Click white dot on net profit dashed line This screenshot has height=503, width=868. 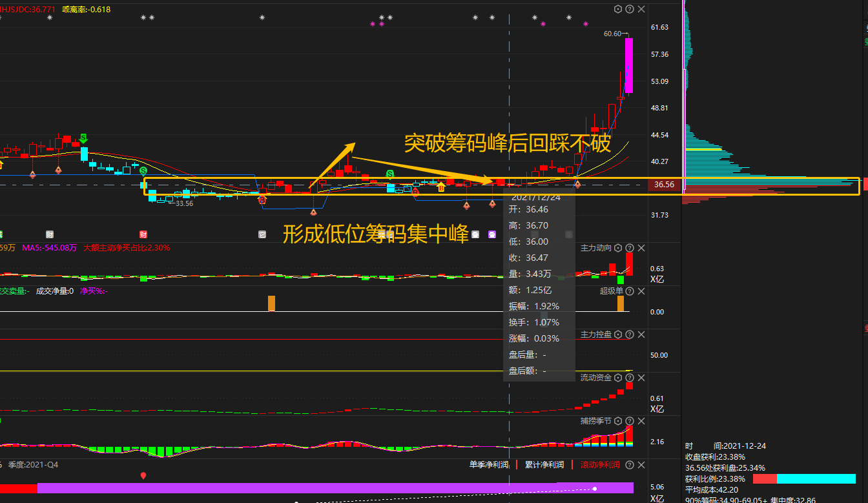(x=595, y=489)
